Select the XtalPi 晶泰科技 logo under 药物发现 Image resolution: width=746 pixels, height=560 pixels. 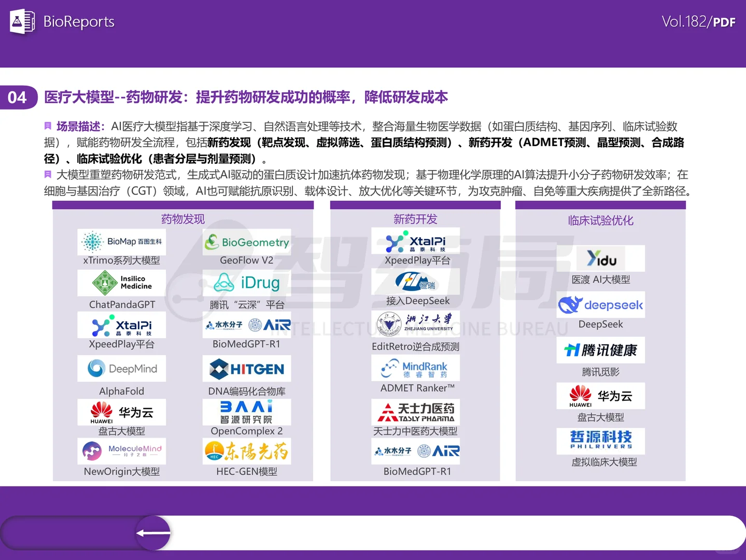tap(121, 325)
